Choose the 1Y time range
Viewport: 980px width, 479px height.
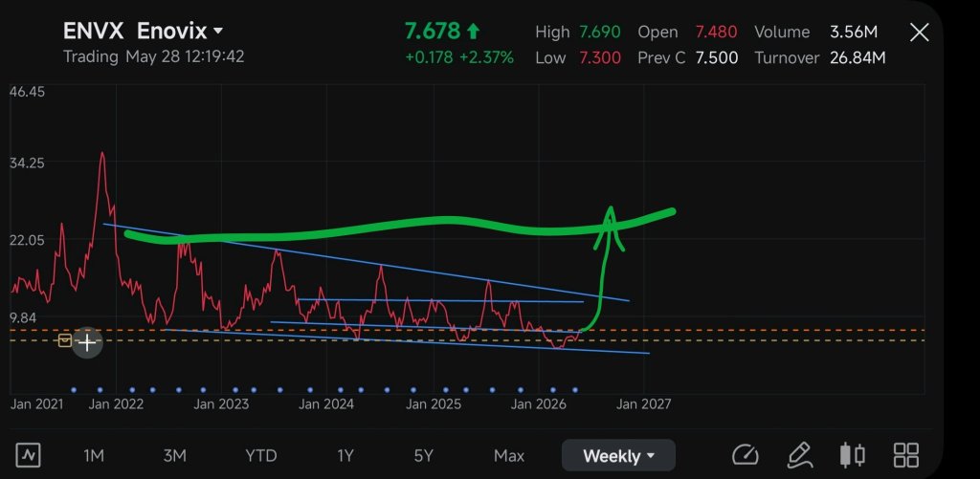(345, 456)
